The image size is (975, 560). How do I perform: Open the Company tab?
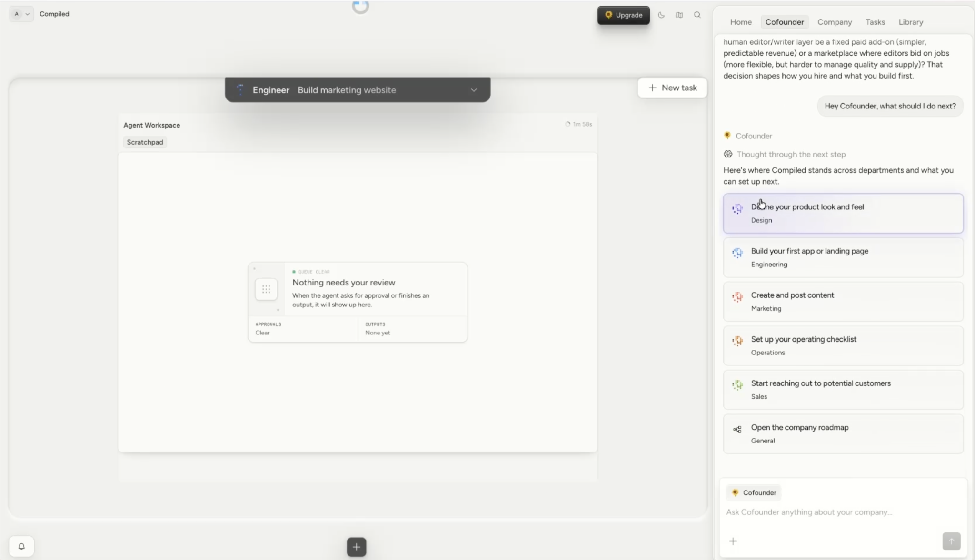[x=835, y=22]
